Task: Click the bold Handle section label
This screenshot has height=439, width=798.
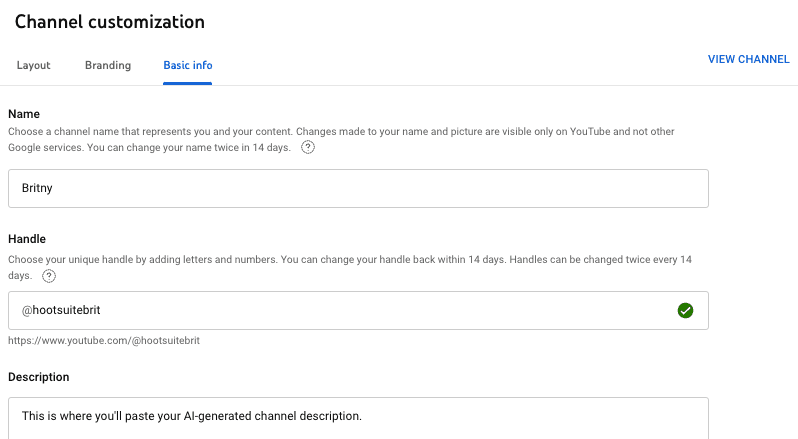Action: coord(27,239)
